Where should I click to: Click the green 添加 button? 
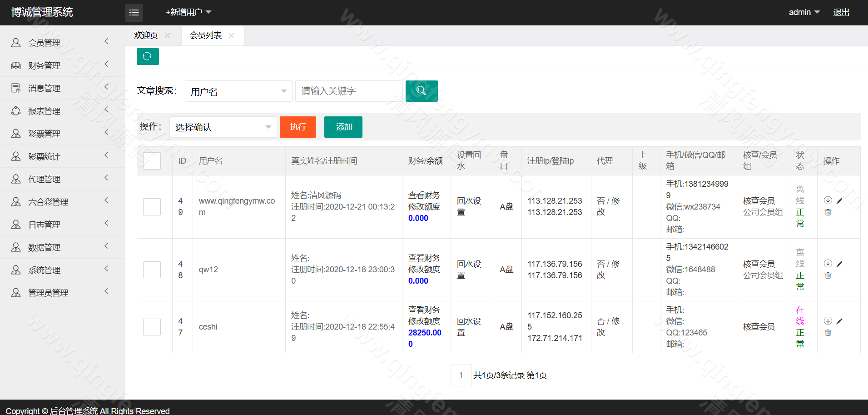343,127
